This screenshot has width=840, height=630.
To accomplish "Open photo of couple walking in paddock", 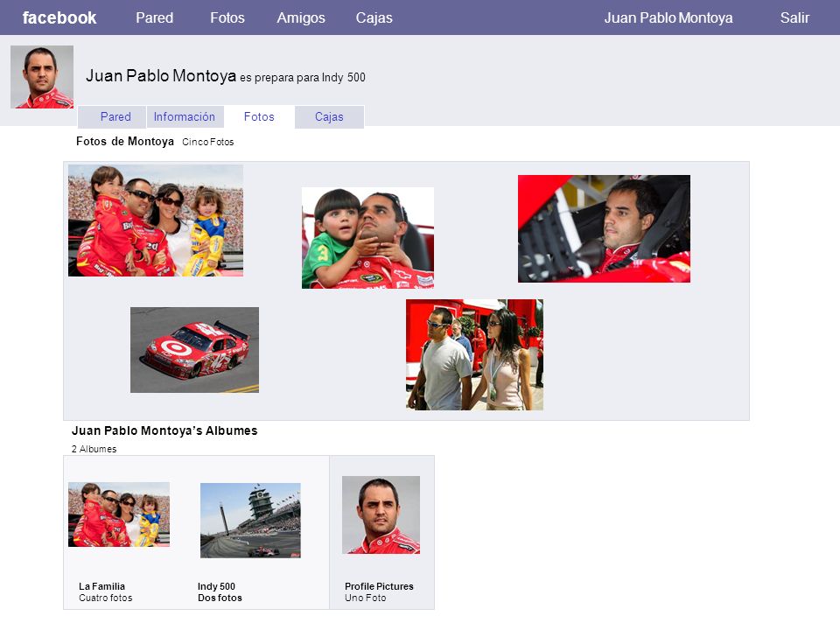I will [474, 354].
